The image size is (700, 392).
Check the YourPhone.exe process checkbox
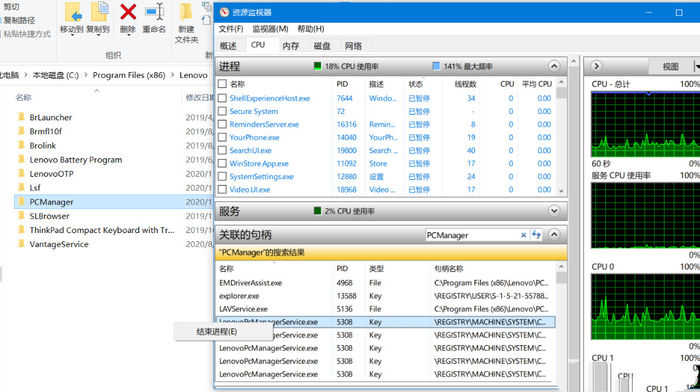pos(222,137)
